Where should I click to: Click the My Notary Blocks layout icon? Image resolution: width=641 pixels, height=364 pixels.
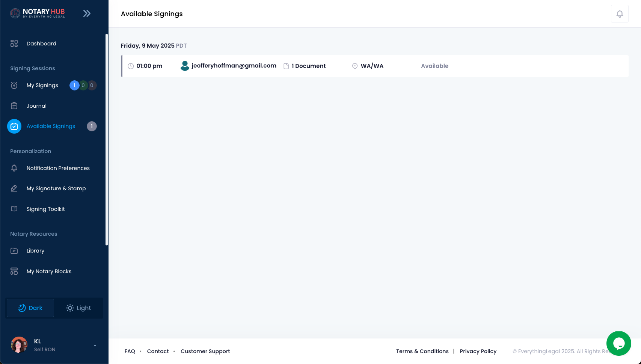point(14,271)
